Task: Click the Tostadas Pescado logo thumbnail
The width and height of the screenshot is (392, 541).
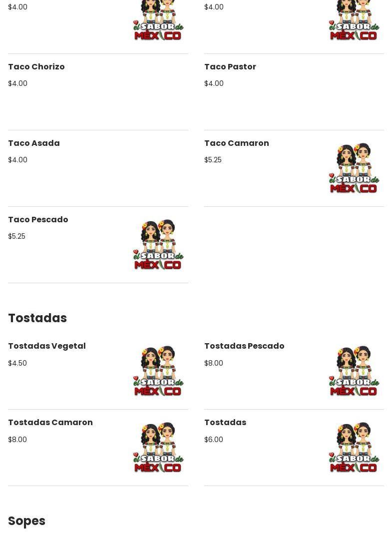Action: pyautogui.click(x=354, y=371)
